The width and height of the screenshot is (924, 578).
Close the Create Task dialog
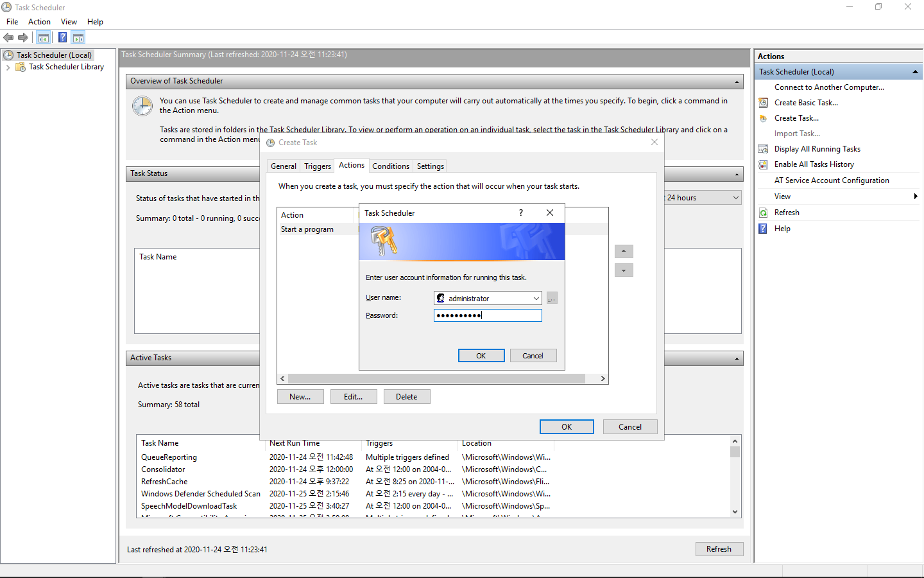point(654,142)
